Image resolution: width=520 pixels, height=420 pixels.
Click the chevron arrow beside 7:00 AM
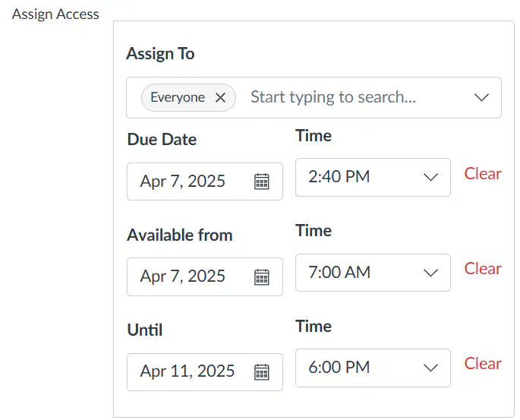click(430, 273)
